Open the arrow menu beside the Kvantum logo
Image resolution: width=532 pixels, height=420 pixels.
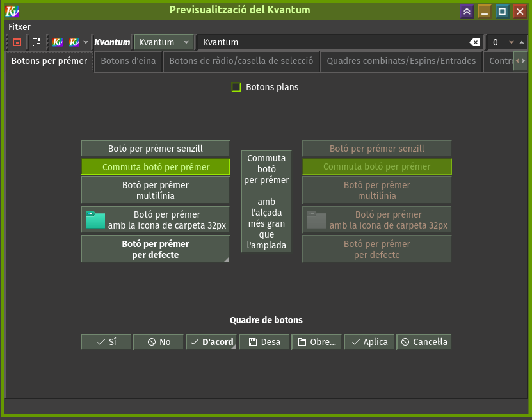86,42
